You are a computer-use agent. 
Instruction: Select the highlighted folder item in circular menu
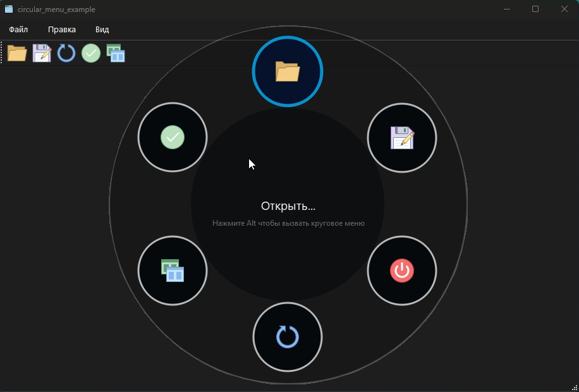pyautogui.click(x=288, y=71)
